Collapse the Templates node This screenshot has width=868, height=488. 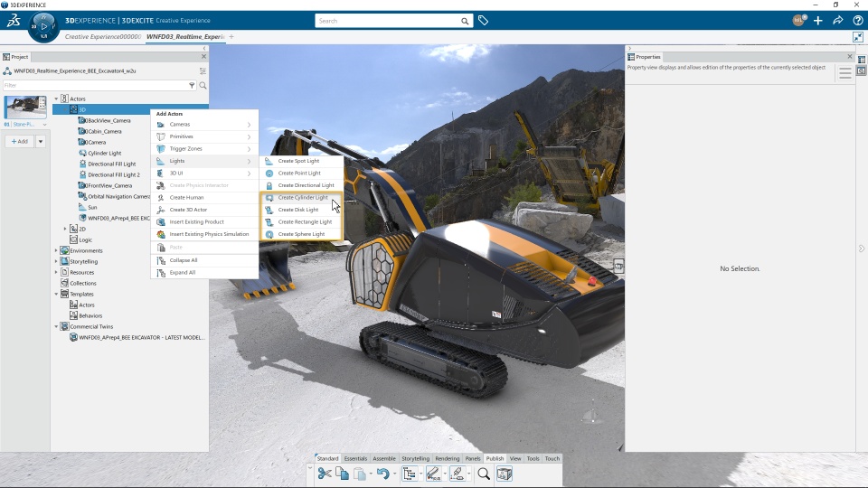(x=56, y=294)
